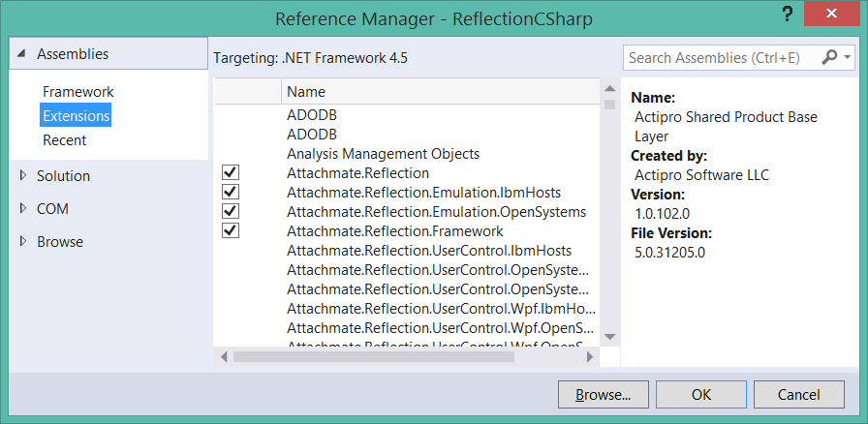Expand the Solution section
The image size is (868, 424).
click(22, 175)
